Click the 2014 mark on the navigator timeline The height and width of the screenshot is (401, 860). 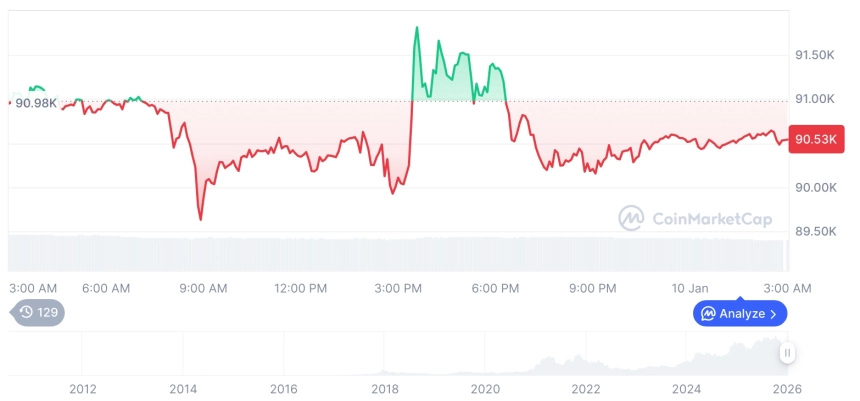tap(183, 388)
